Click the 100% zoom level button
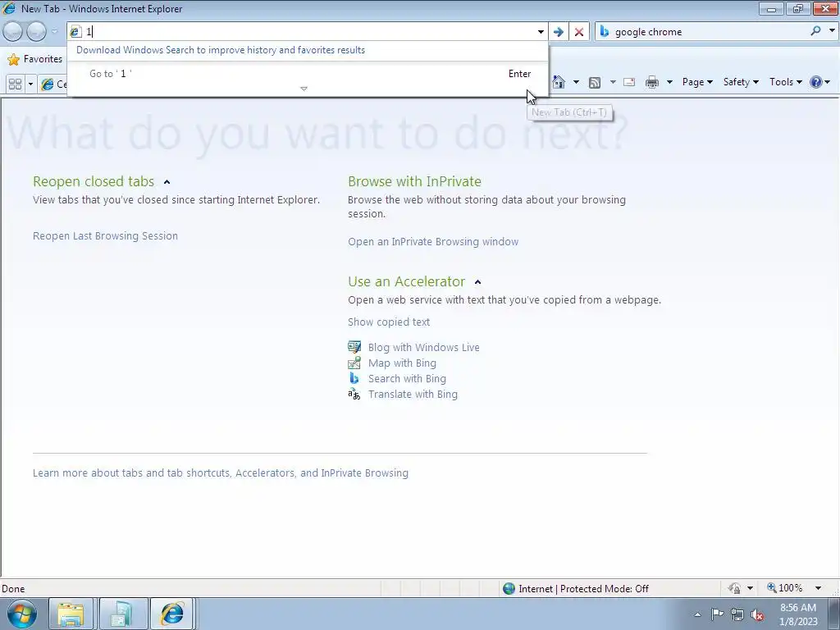 [x=785, y=588]
